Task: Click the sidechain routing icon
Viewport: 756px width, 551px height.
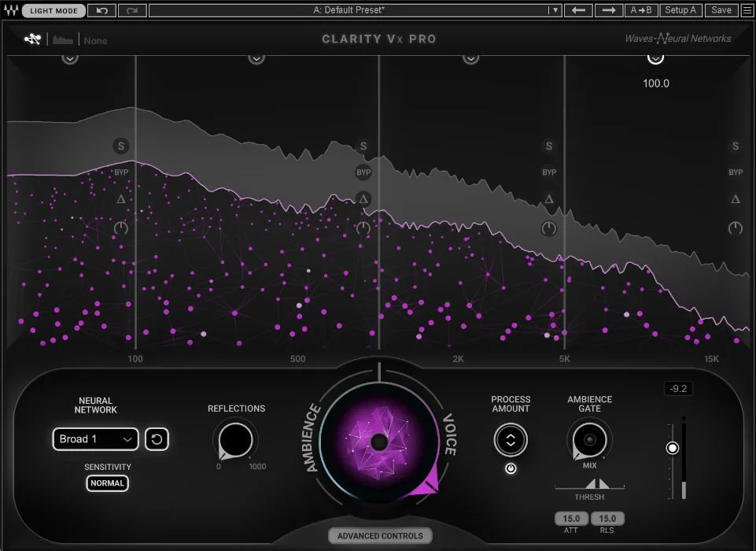Action: (33, 39)
